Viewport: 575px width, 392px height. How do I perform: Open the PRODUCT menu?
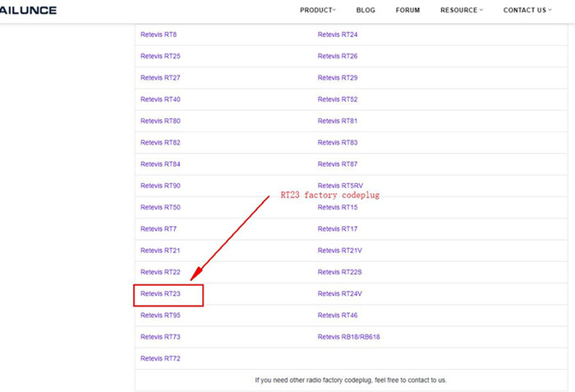coord(318,11)
